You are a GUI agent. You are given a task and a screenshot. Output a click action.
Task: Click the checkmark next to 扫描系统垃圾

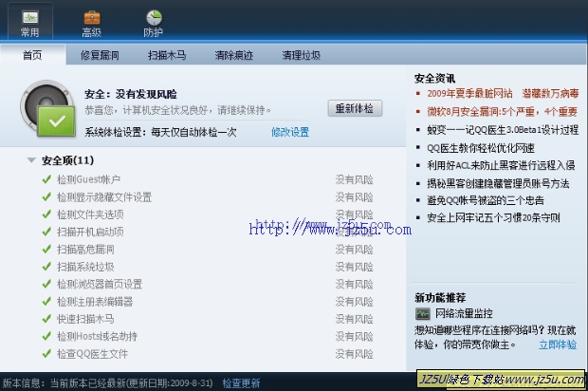[46, 267]
